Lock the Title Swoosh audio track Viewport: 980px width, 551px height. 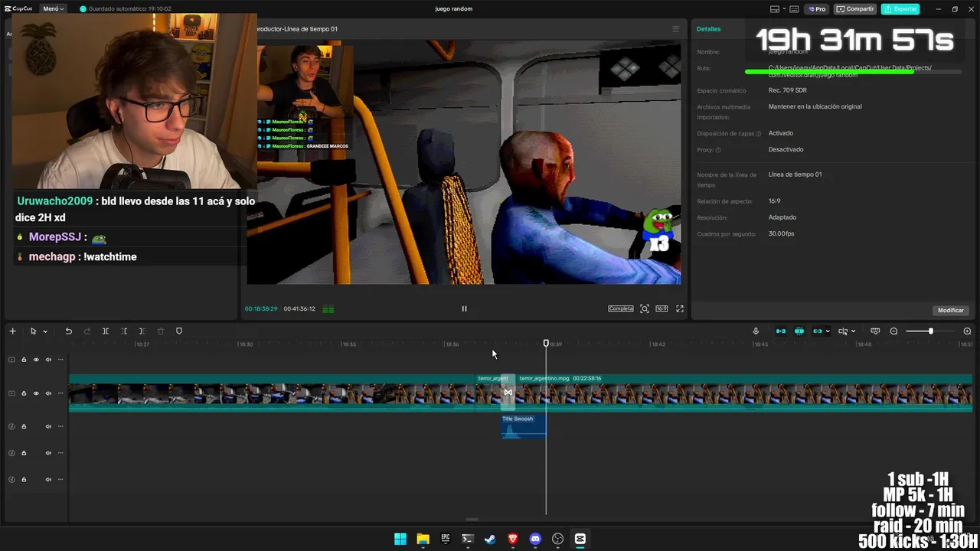click(x=24, y=426)
